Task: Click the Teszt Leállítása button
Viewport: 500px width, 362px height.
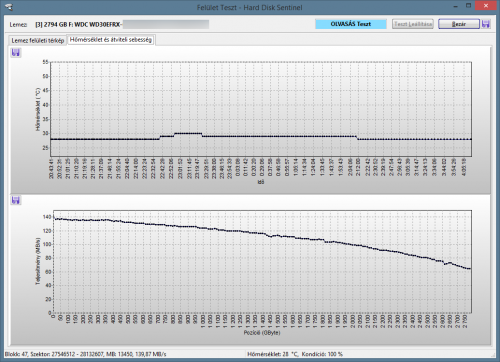Action: (x=413, y=24)
